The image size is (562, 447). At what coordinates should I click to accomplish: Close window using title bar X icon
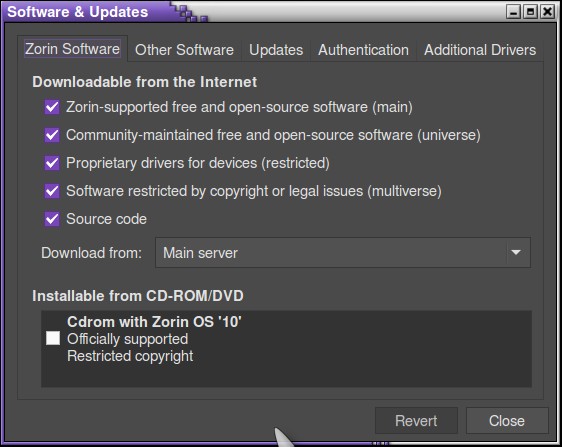coord(548,12)
